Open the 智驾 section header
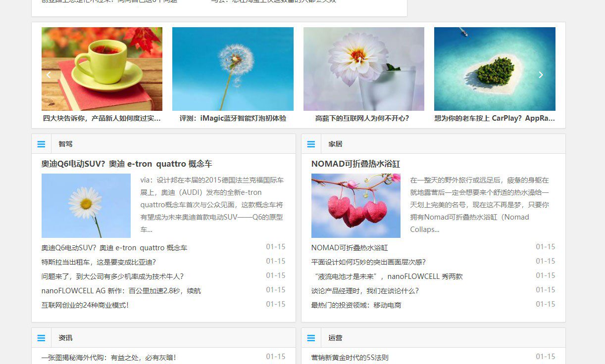Image resolution: width=605 pixels, height=364 pixels. (66, 144)
